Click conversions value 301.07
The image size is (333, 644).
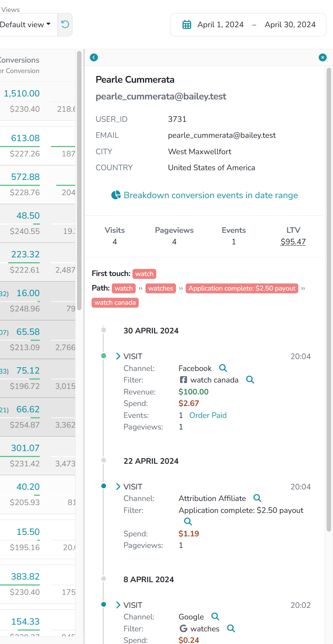[25, 448]
